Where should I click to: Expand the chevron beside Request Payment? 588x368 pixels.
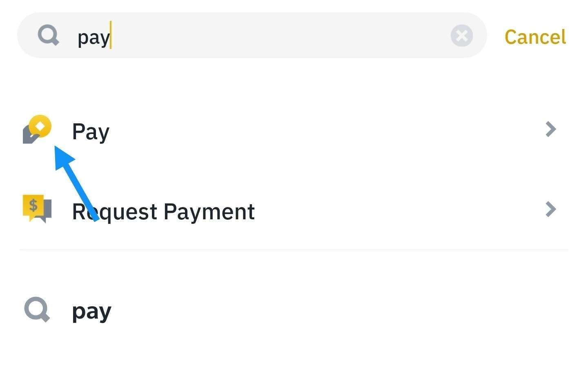pos(550,209)
